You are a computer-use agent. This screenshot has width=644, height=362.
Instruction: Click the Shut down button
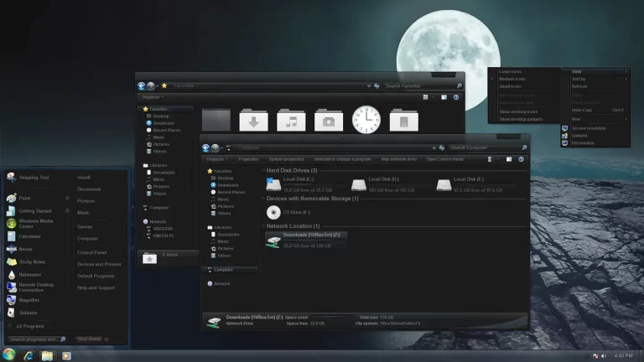tap(88, 339)
